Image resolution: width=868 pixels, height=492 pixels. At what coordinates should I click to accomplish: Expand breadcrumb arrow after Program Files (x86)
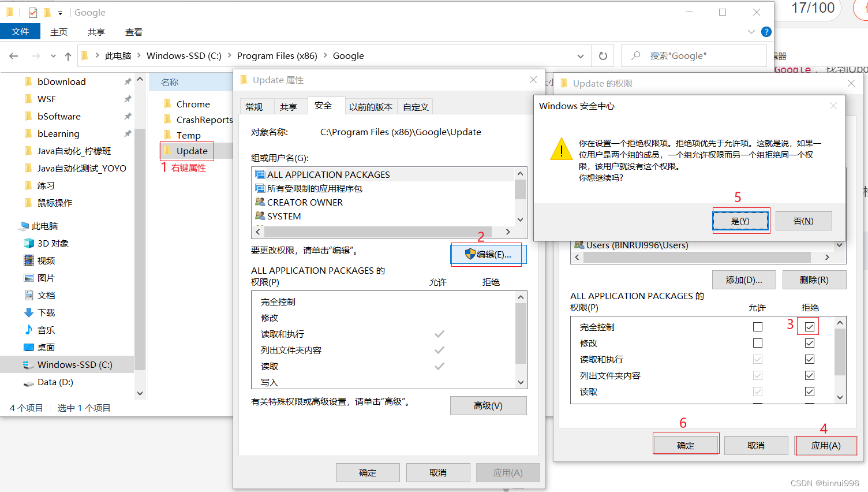click(325, 55)
